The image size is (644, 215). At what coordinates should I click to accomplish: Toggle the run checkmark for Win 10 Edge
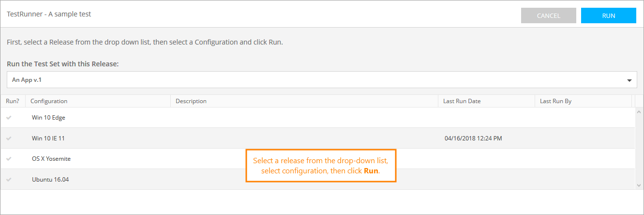[x=9, y=118]
